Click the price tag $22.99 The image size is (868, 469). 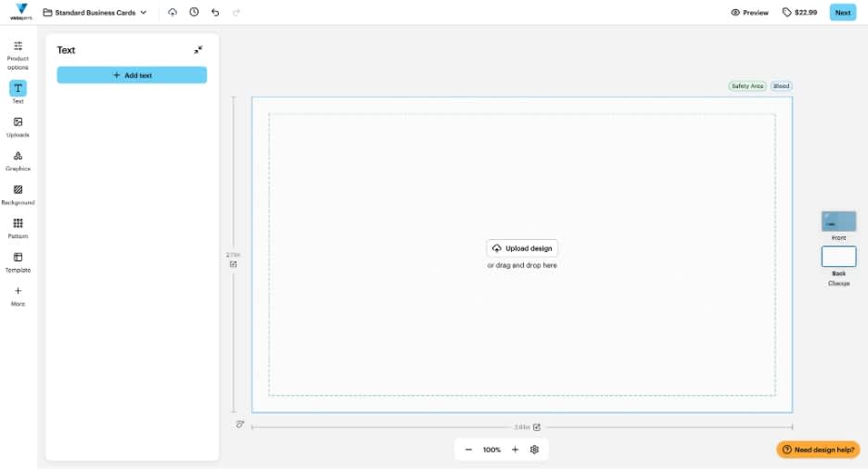(799, 12)
